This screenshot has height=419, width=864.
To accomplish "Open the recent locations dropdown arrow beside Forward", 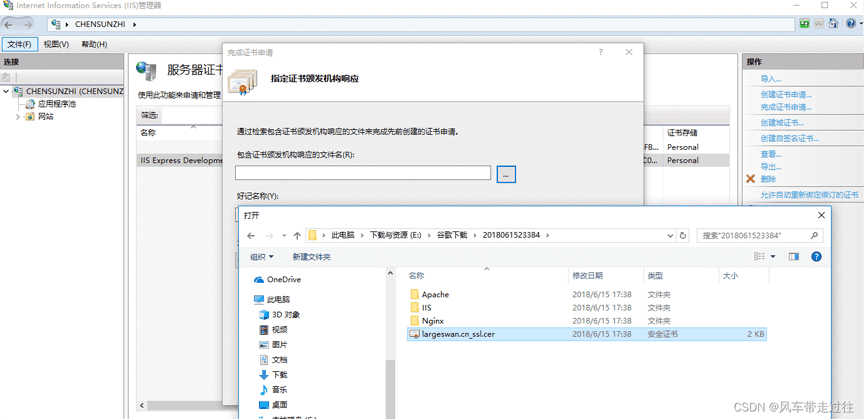I will pyautogui.click(x=284, y=235).
